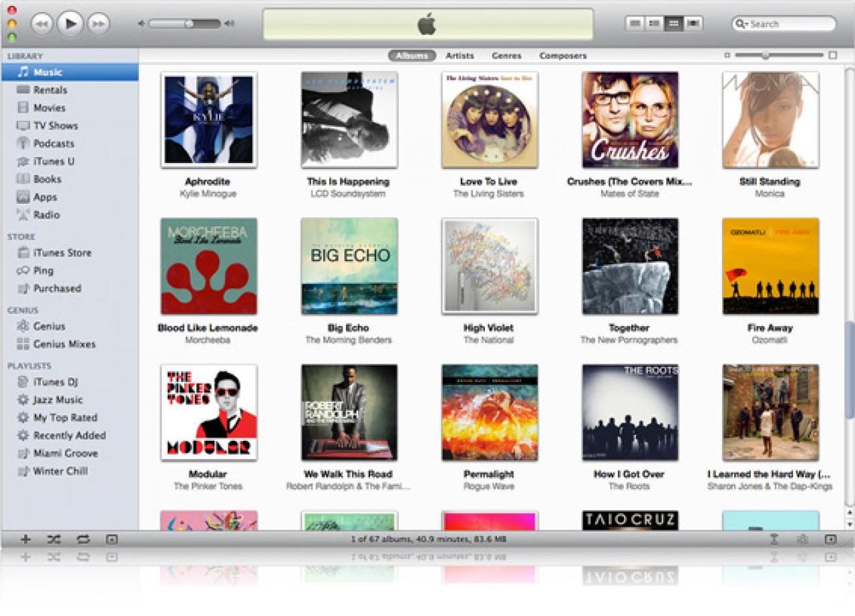Image resolution: width=855 pixels, height=616 pixels.
Task: Open the Big Echo album cover
Action: click(x=349, y=266)
